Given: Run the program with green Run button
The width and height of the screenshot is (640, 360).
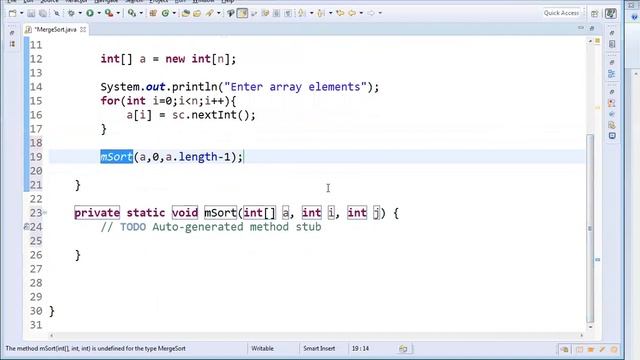Looking at the screenshot, I should (x=90, y=13).
